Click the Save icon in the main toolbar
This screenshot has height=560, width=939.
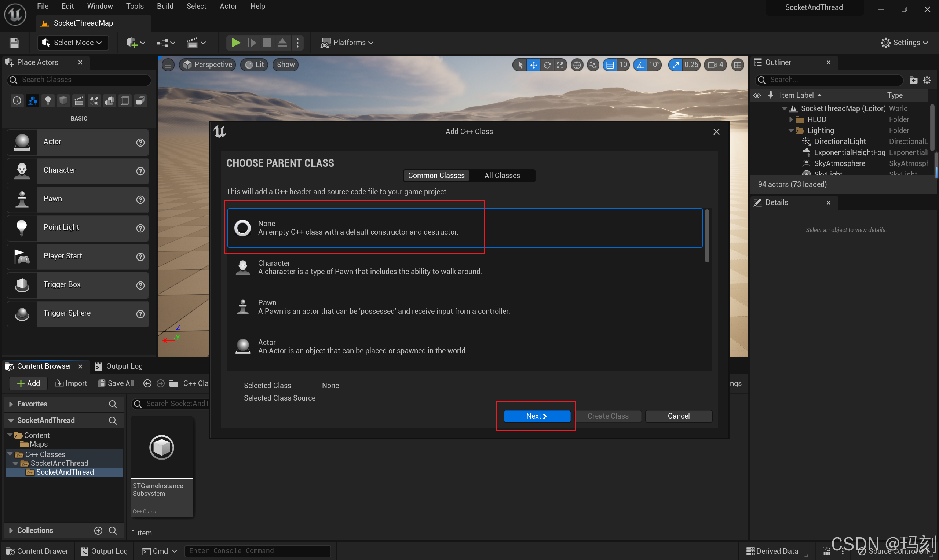[x=14, y=43]
